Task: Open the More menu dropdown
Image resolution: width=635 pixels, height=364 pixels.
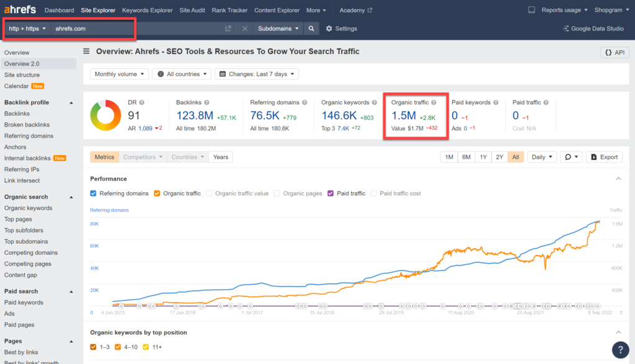Action: point(316,10)
